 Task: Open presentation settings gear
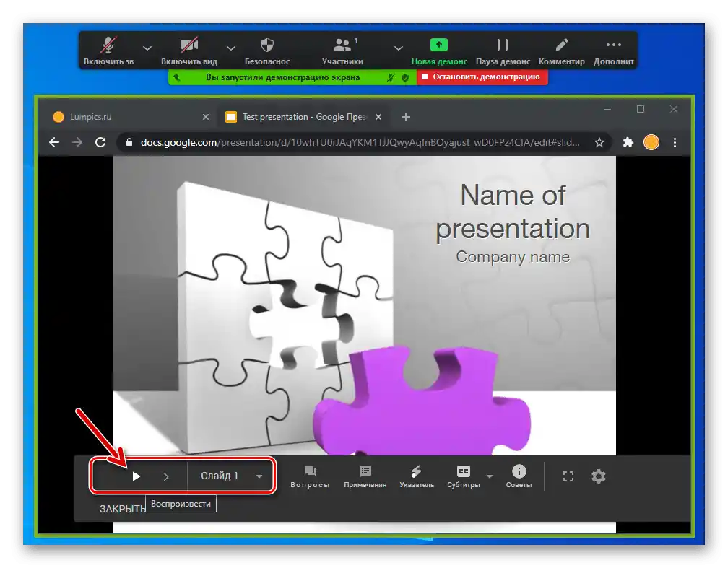(x=599, y=476)
